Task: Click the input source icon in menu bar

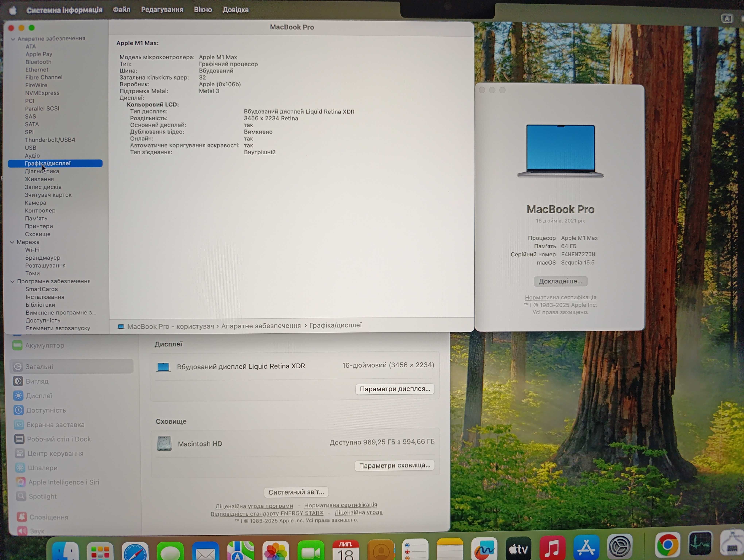Action: point(726,18)
